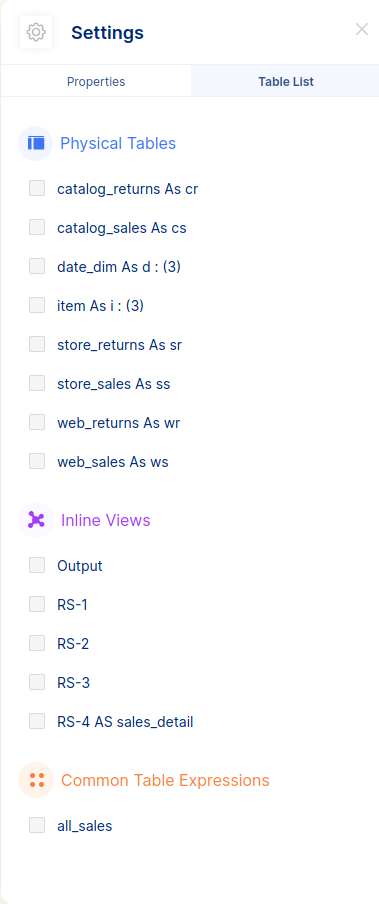Check the web_returns As wr checkbox
379x904 pixels.
point(37,422)
